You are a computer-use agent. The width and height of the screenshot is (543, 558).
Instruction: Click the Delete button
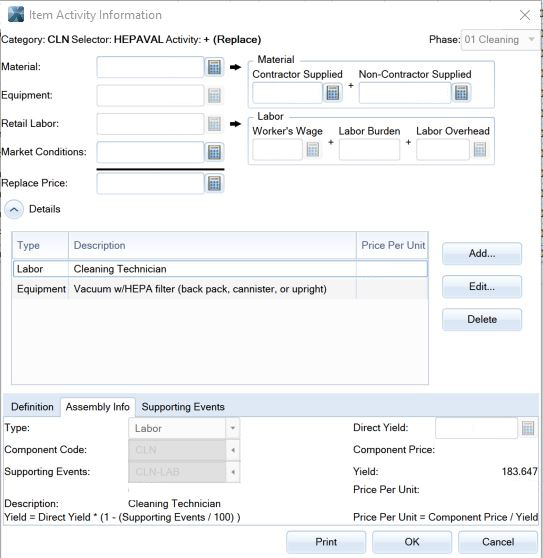coord(482,320)
